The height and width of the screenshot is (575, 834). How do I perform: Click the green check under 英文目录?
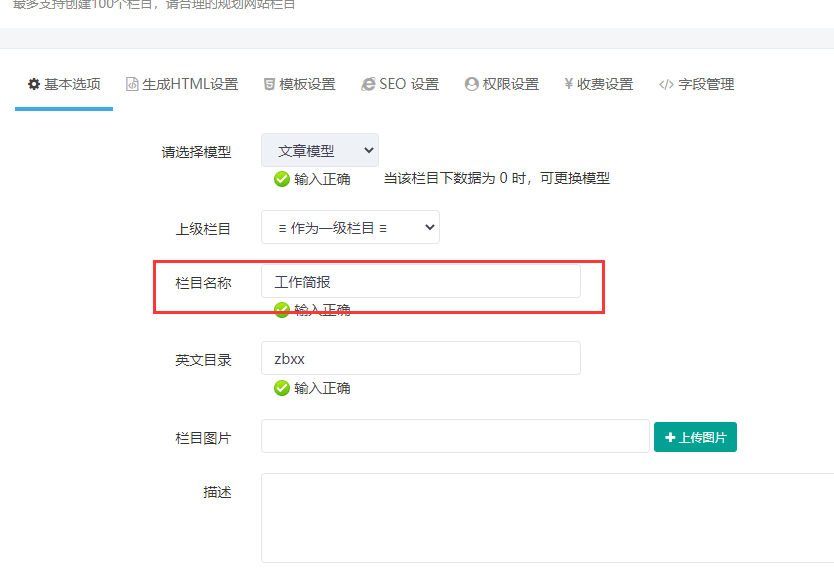282,388
